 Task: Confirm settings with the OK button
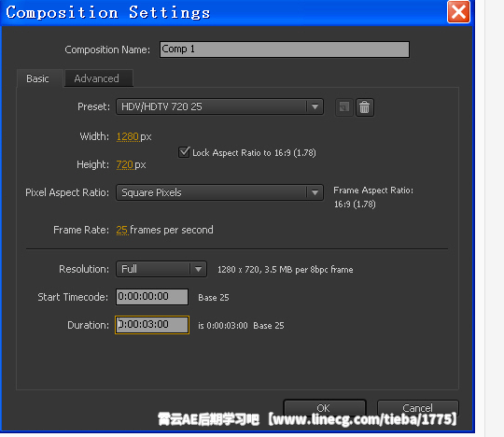(324, 408)
